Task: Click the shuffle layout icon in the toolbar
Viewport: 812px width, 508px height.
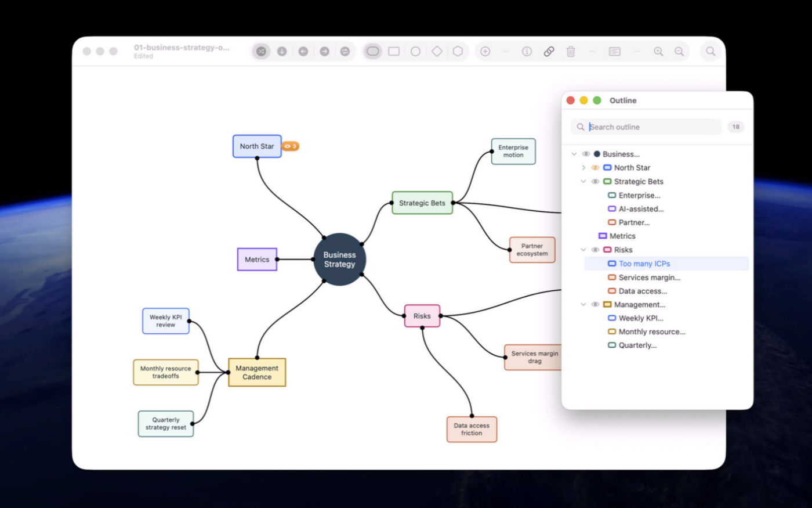Action: point(261,52)
